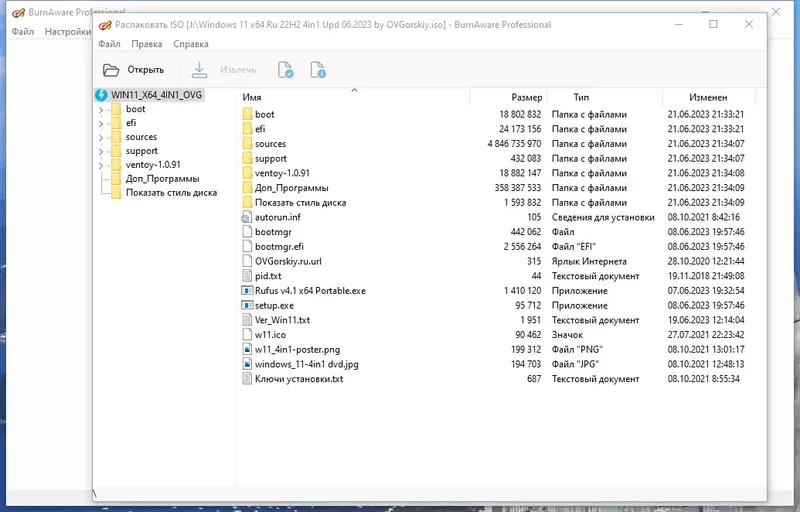Image resolution: width=800 pixels, height=512 pixels.
Task: Click size value 358 387 533
Action: [517, 188]
